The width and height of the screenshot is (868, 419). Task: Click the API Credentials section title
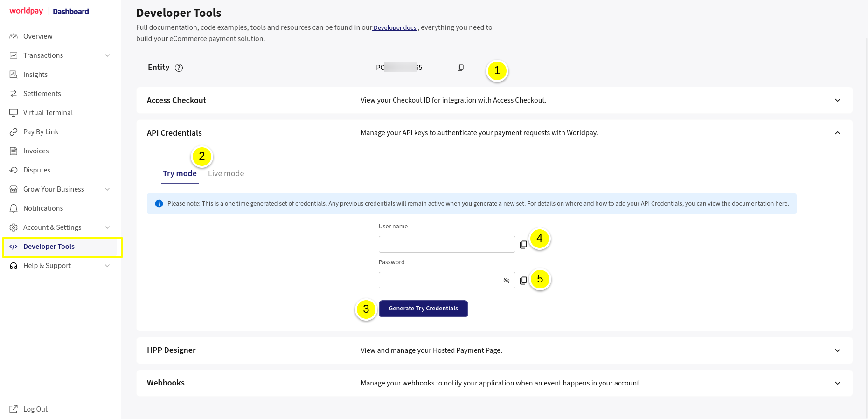click(174, 133)
